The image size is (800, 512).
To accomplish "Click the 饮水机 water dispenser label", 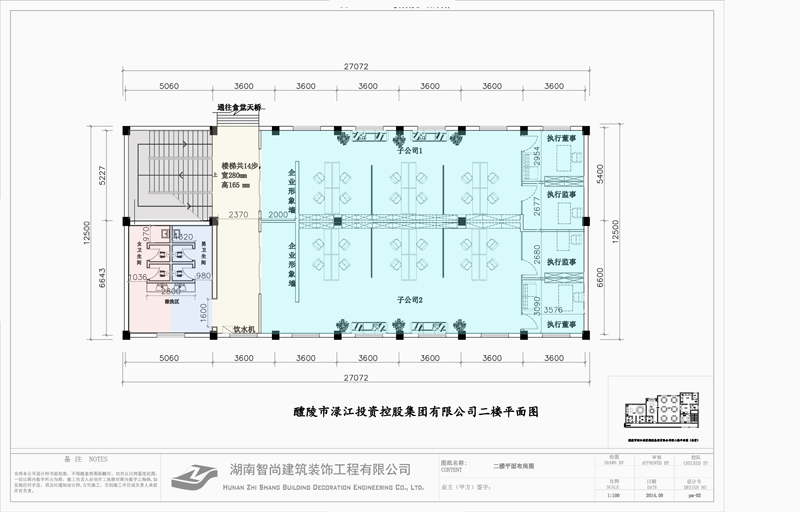I will (x=245, y=328).
